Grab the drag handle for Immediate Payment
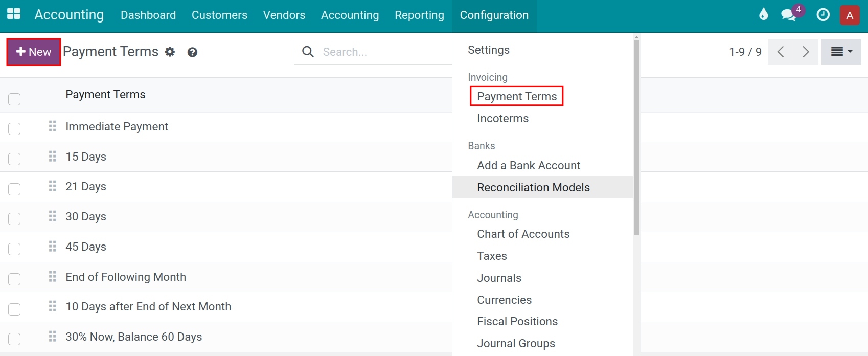Screen dimensions: 868x356 coord(52,126)
